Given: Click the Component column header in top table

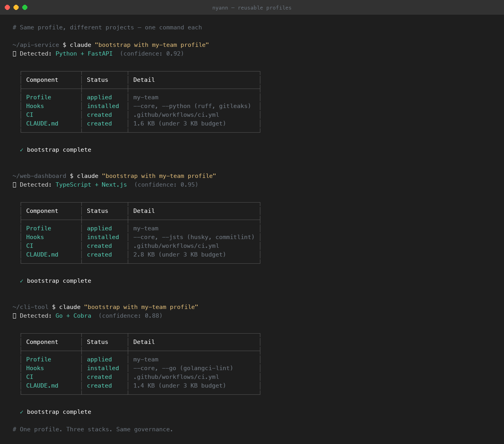Looking at the screenshot, I should [x=42, y=79].
